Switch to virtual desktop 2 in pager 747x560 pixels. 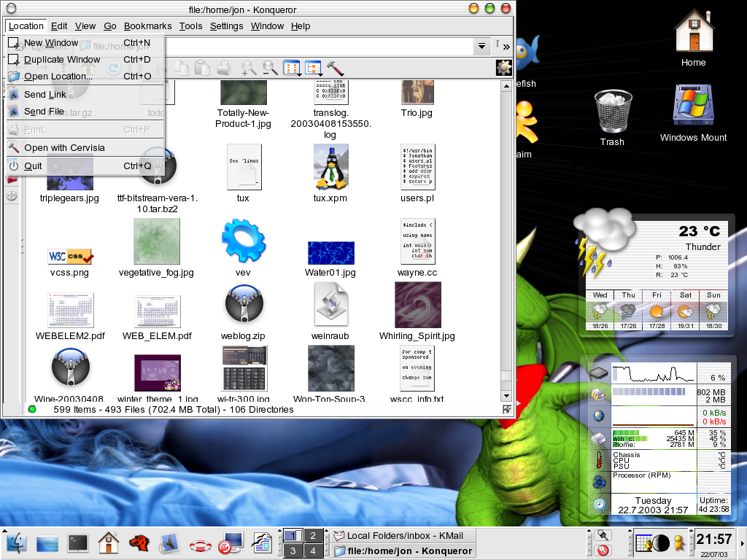pos(313,536)
